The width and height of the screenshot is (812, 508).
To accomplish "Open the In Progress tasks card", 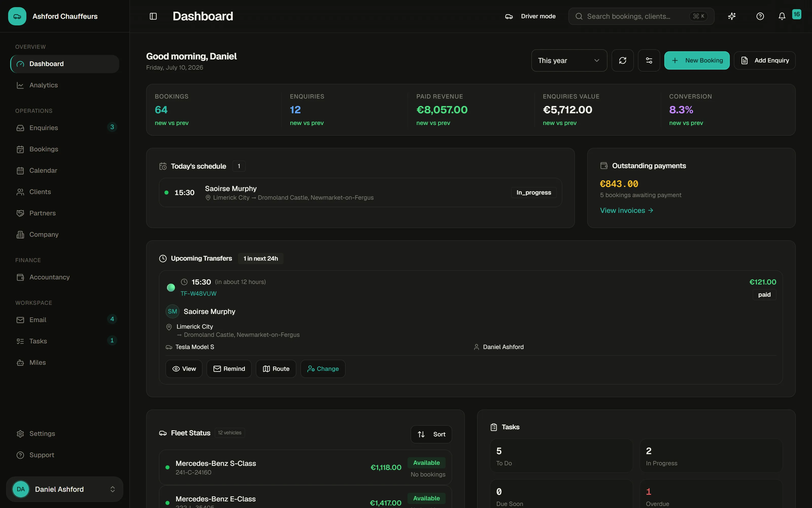I will pyautogui.click(x=711, y=456).
